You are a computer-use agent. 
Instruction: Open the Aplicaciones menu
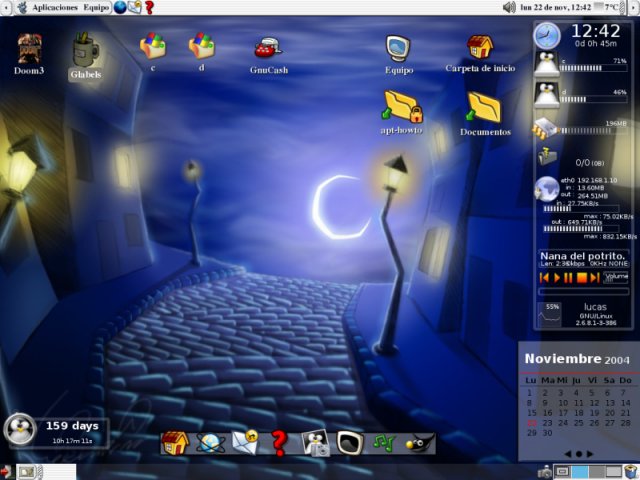pyautogui.click(x=54, y=7)
